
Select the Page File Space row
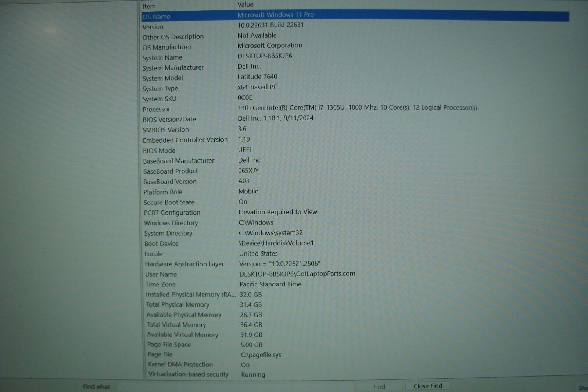pos(355,345)
